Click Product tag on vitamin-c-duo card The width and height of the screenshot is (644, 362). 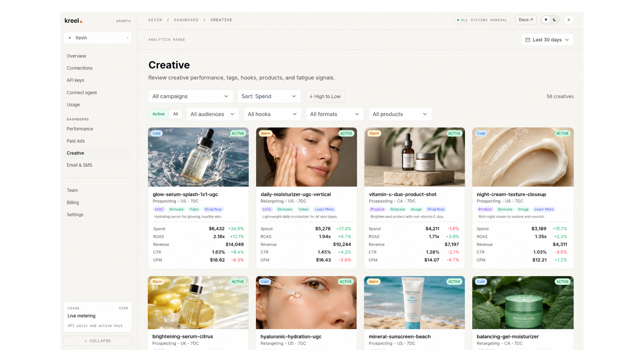tap(377, 209)
